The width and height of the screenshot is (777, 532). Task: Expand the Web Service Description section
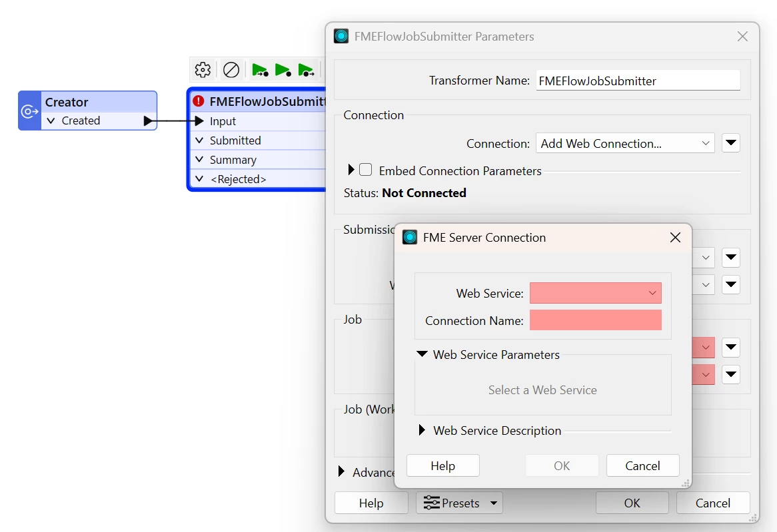point(422,430)
